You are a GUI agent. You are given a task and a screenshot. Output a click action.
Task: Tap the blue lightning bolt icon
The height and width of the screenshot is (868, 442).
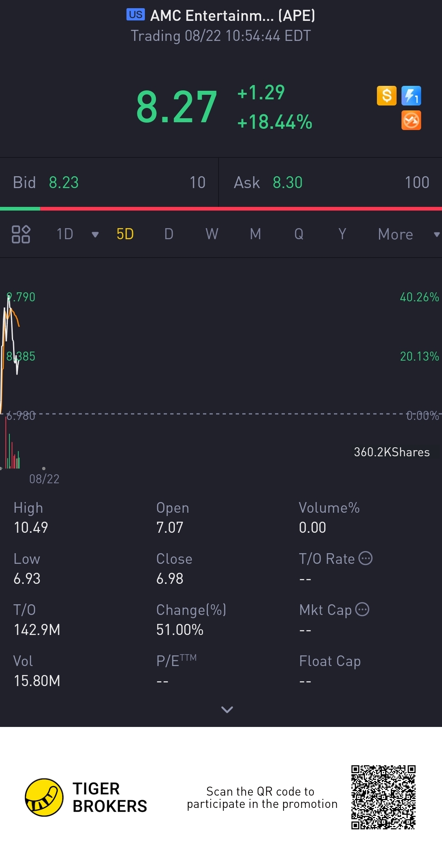coord(411,96)
